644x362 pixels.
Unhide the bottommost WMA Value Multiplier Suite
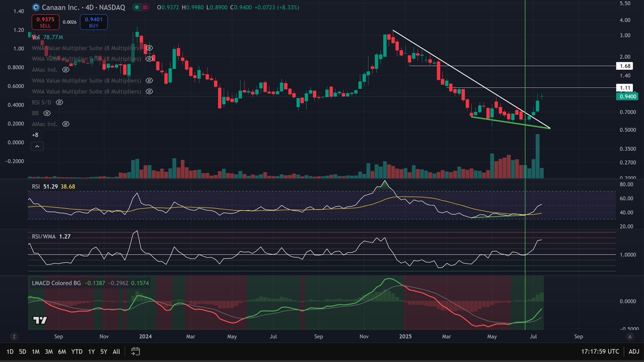[149, 91]
